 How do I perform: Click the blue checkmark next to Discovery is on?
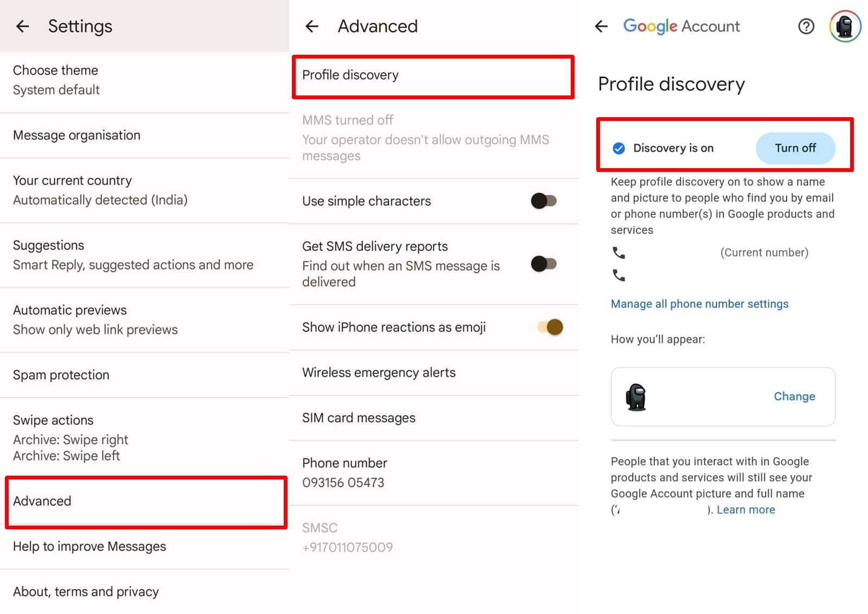tap(618, 148)
